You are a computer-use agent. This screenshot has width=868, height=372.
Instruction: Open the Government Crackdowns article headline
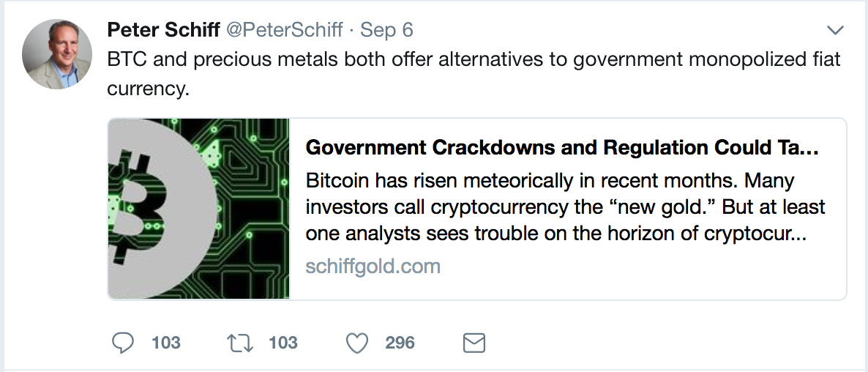tap(561, 148)
